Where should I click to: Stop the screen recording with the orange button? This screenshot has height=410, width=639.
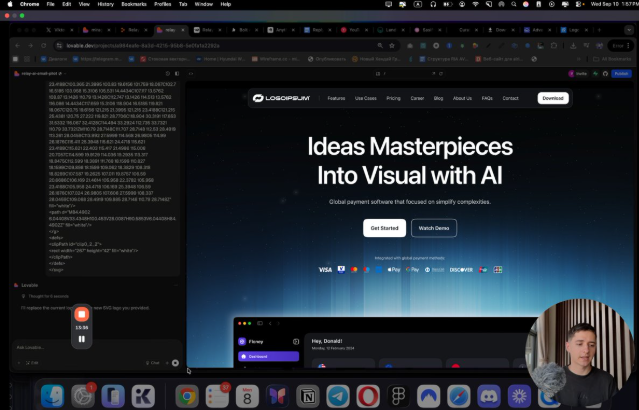tap(82, 314)
